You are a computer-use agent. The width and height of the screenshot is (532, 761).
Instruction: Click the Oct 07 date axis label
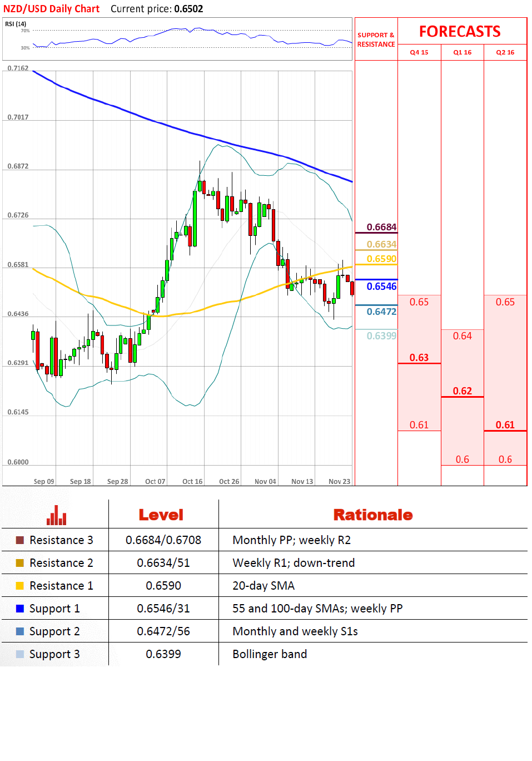(x=155, y=482)
